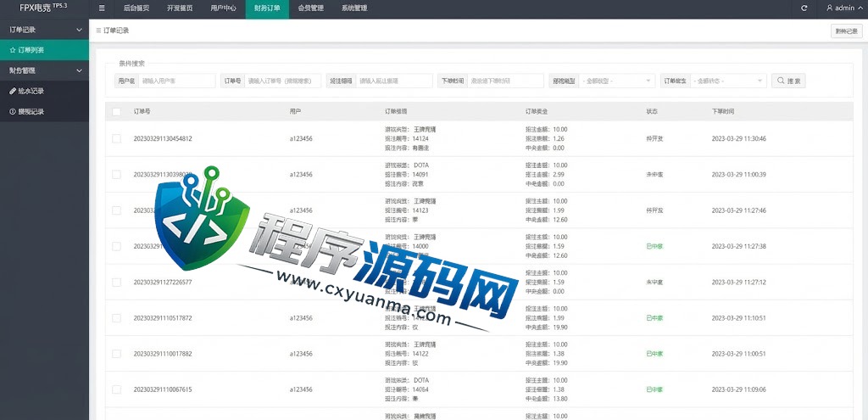Click the admin username in header
868x420 pixels.
coord(845,8)
